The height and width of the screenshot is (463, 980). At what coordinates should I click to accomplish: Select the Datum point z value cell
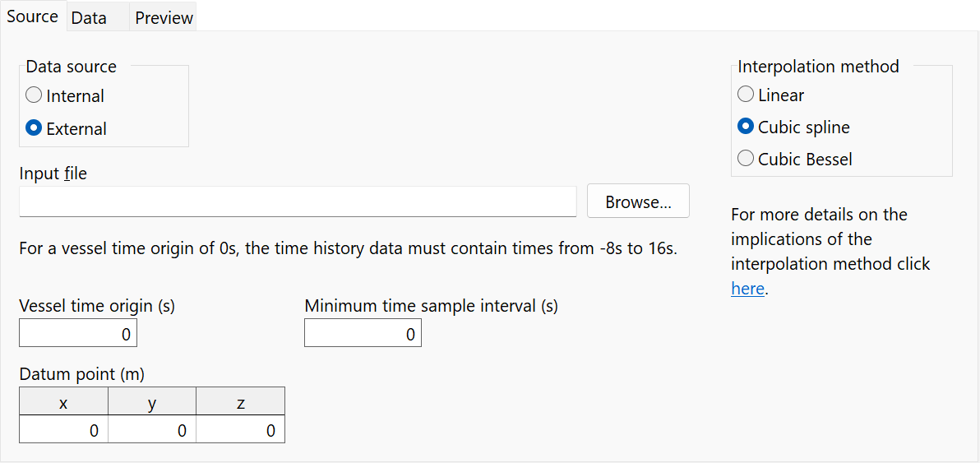[x=241, y=430]
